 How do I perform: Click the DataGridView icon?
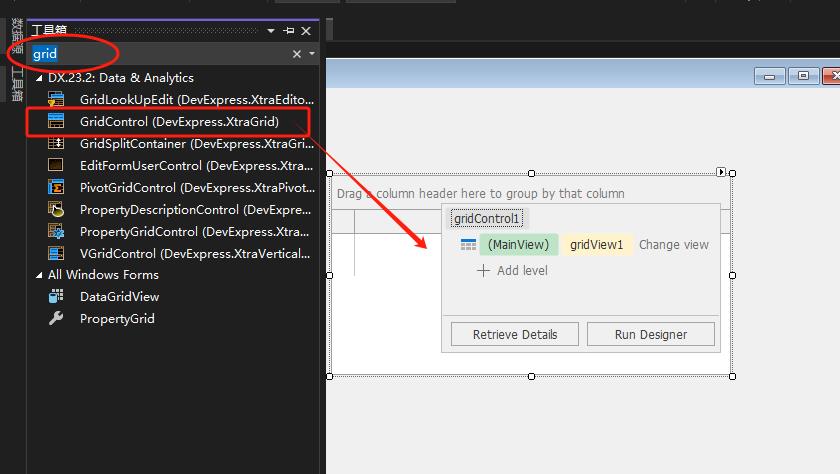[x=56, y=297]
